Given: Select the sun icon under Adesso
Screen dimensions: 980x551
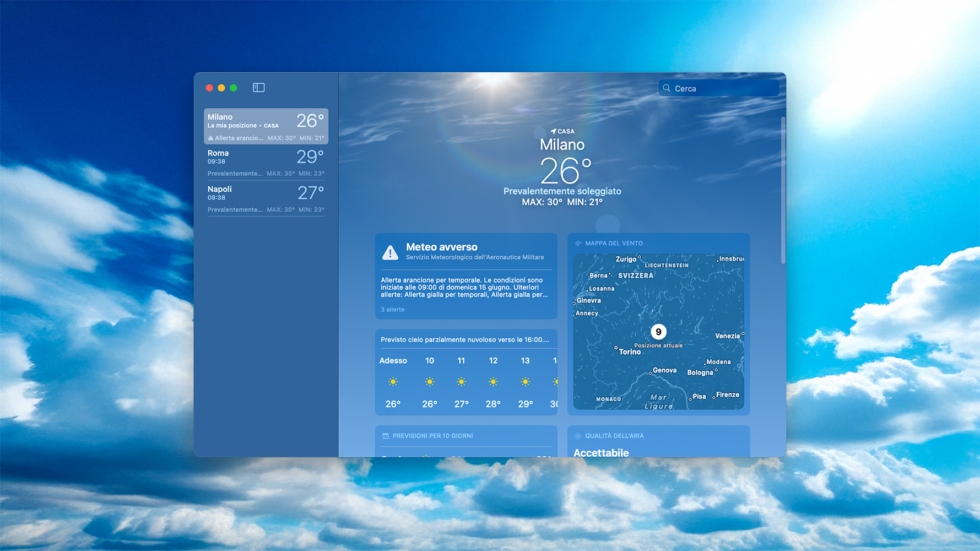Looking at the screenshot, I should pyautogui.click(x=393, y=381).
